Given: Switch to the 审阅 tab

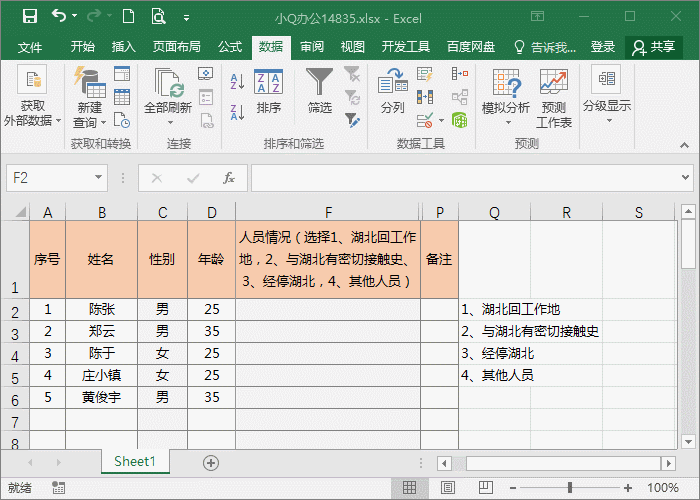Looking at the screenshot, I should pos(312,47).
